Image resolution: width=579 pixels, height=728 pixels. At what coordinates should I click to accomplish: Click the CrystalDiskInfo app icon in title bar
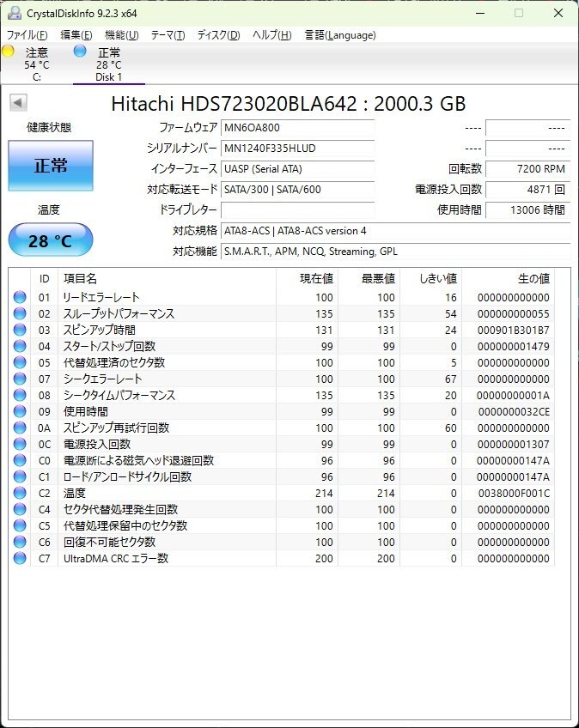pyautogui.click(x=14, y=13)
